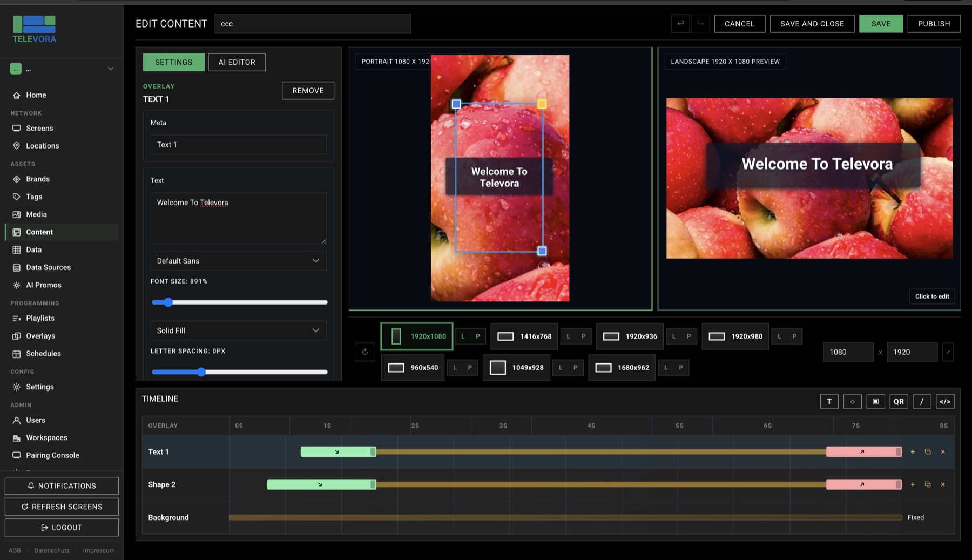Click the Meta field containing Text 1

click(x=238, y=145)
